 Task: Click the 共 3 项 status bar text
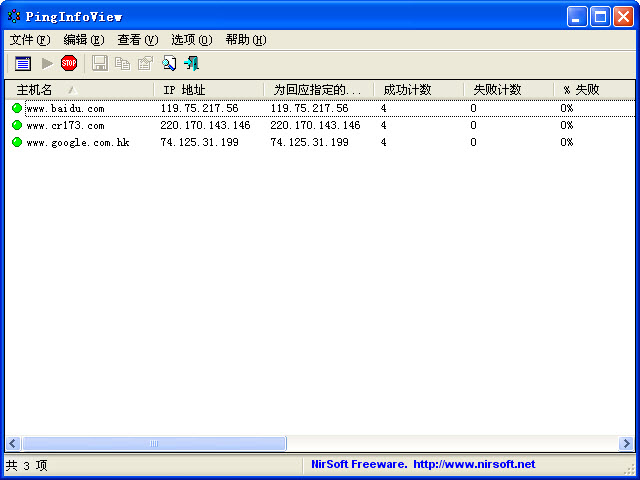[27, 465]
